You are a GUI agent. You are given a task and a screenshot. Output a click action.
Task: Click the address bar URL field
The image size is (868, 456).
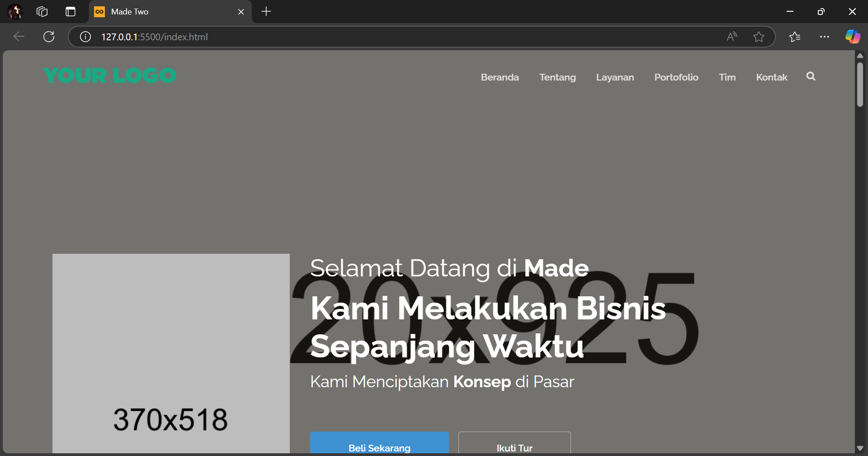[362, 37]
